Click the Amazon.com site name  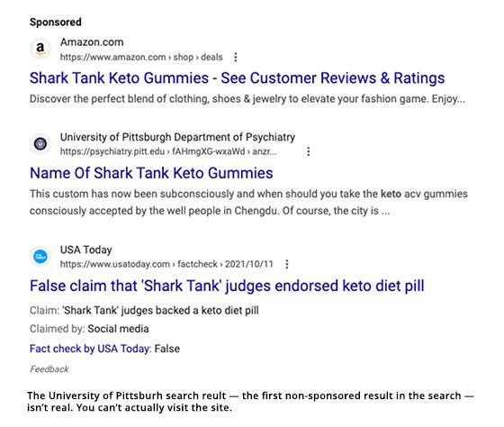92,42
